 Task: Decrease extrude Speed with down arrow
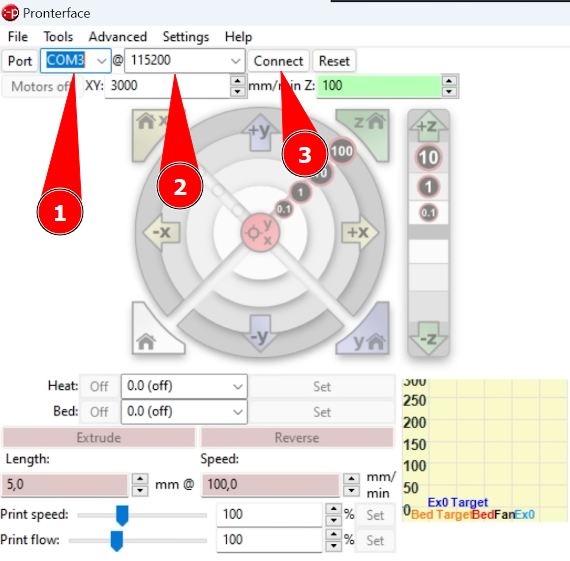pyautogui.click(x=351, y=490)
